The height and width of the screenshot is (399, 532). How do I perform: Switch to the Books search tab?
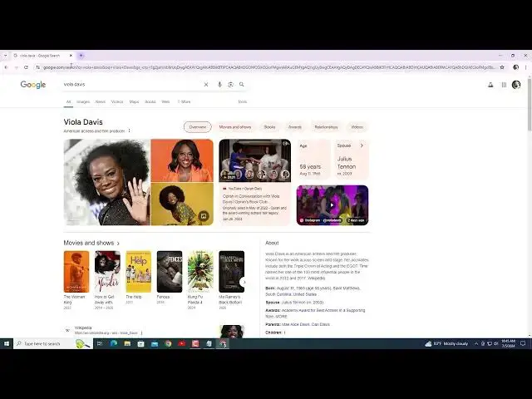[150, 101]
